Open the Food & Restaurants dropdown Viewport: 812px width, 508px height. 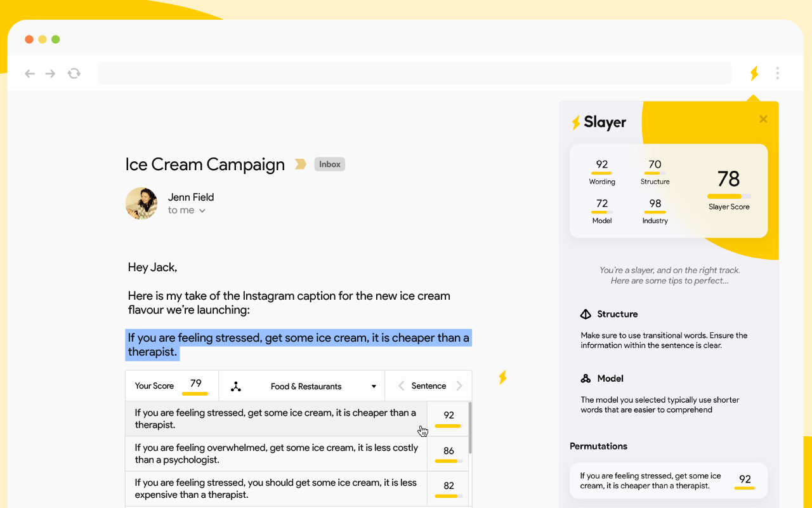click(x=374, y=386)
